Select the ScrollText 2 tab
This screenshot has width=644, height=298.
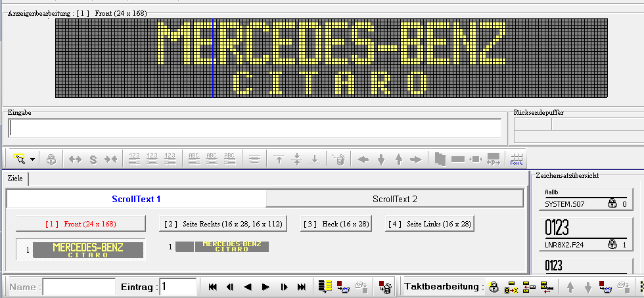pos(395,200)
